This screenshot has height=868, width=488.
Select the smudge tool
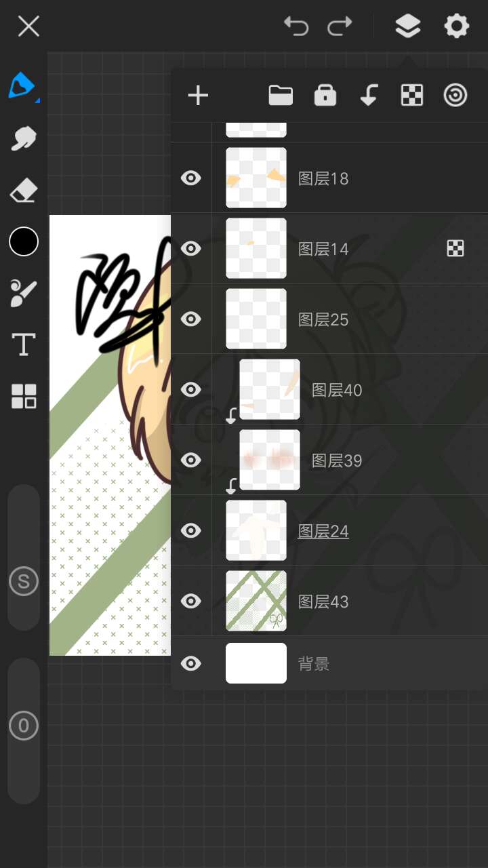tap(23, 138)
